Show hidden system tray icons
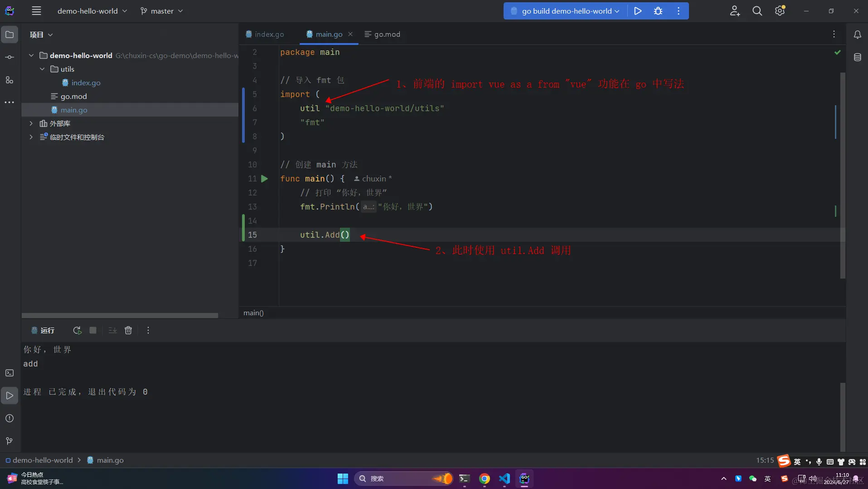Image resolution: width=868 pixels, height=489 pixels. [723, 479]
